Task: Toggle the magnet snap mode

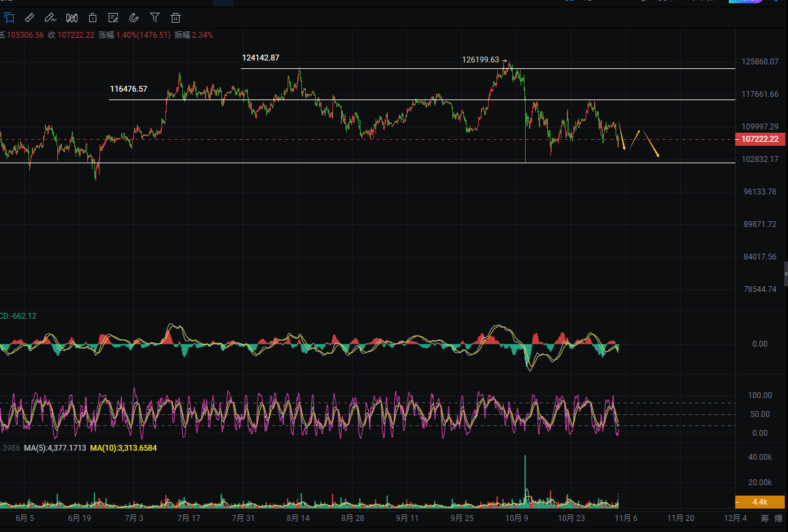Action: coord(134,18)
